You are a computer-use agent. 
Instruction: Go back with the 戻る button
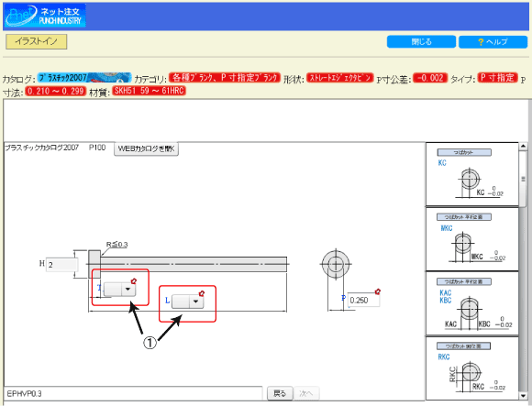pos(280,393)
